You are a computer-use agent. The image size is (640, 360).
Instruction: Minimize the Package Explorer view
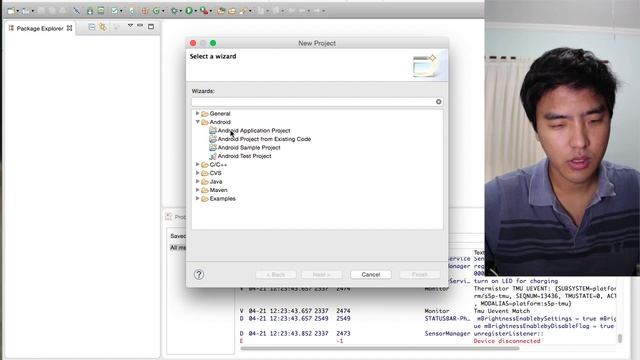point(140,26)
